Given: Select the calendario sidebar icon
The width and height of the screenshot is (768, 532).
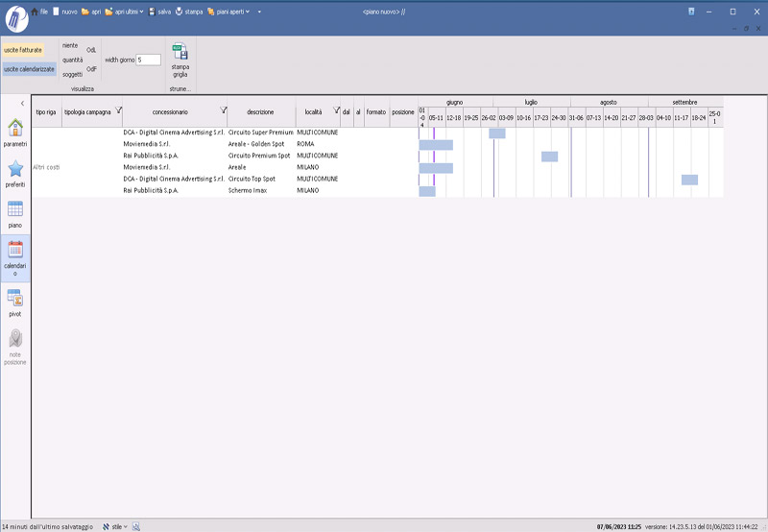Looking at the screenshot, I should click(x=15, y=255).
